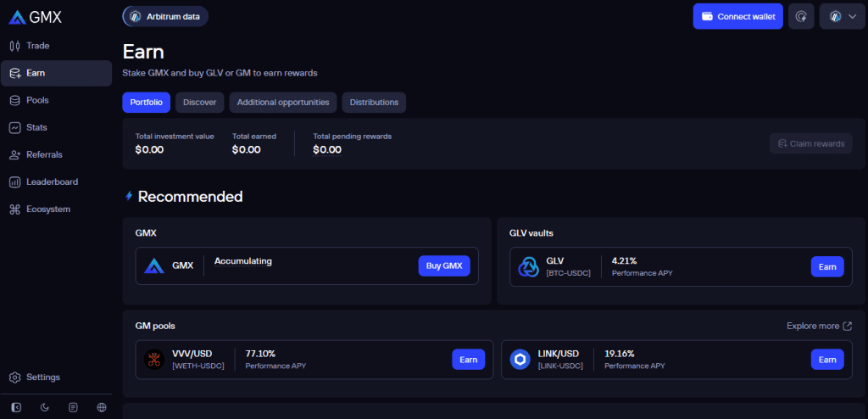Click the Total pending rewards value

327,149
